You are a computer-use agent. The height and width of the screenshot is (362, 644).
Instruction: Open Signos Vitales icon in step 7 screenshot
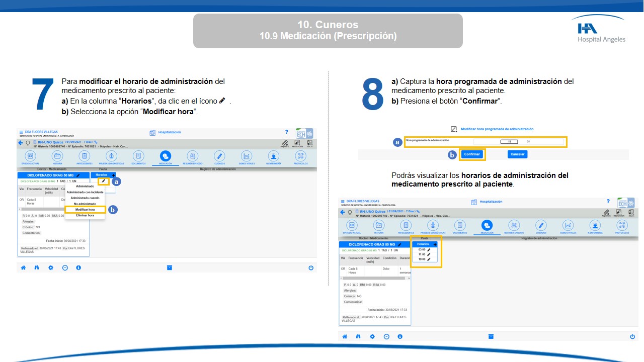[x=246, y=156]
